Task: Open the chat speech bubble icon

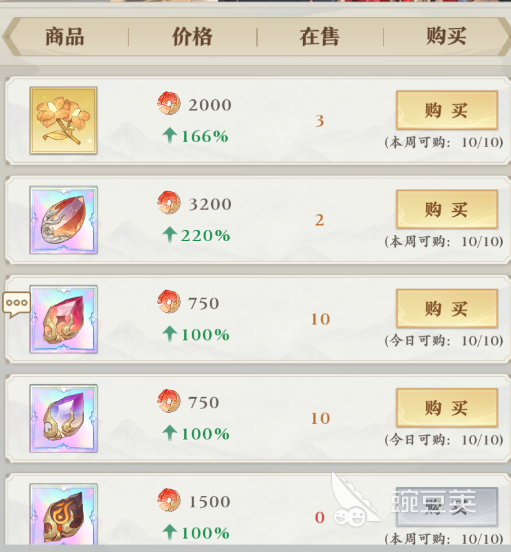Action: pyautogui.click(x=17, y=304)
